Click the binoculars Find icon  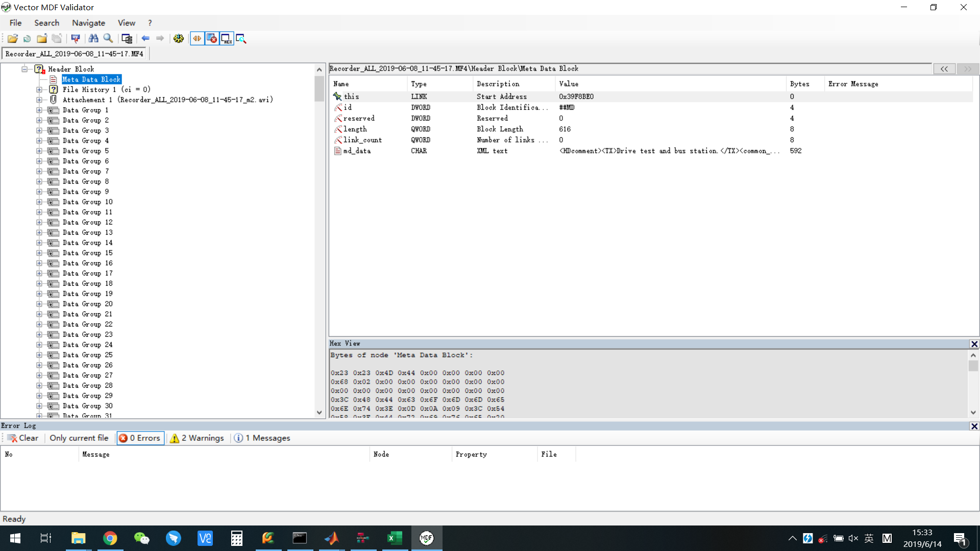(x=93, y=38)
